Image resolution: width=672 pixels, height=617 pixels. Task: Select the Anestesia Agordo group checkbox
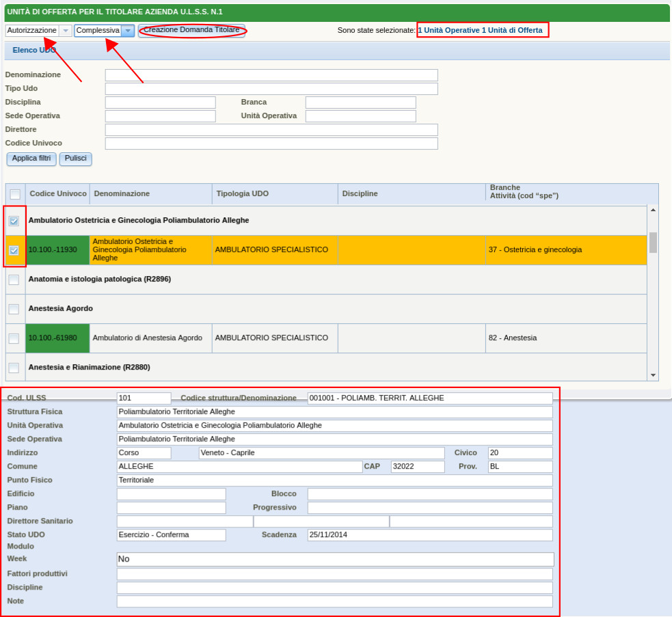tap(14, 309)
